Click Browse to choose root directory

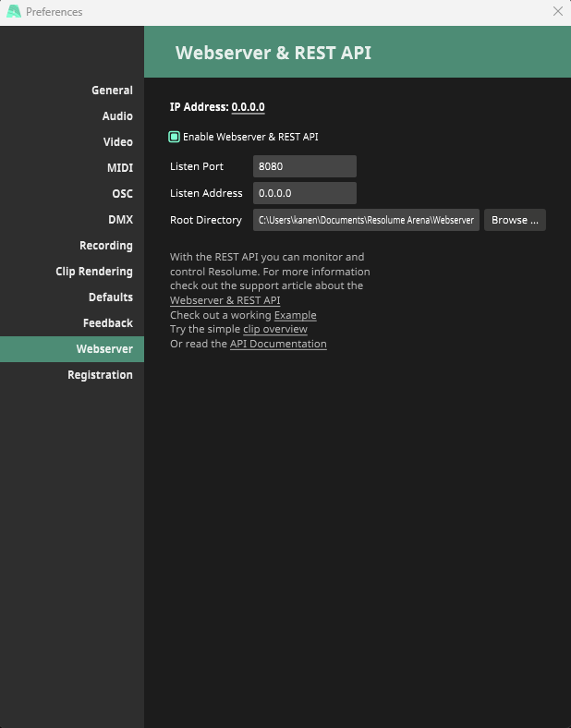[x=515, y=220]
